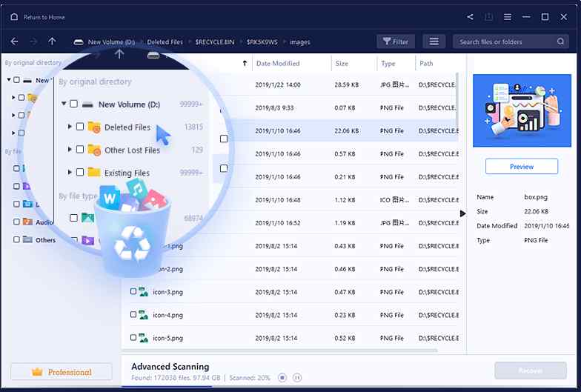Image resolution: width=581 pixels, height=392 pixels.
Task: Collapse the New Volume (D:) node
Action: tap(64, 104)
